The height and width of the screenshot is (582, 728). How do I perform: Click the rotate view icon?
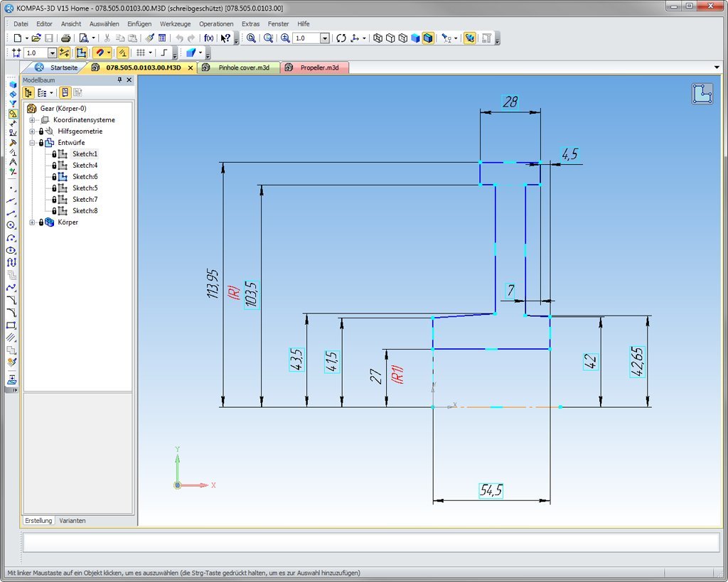pyautogui.click(x=341, y=38)
